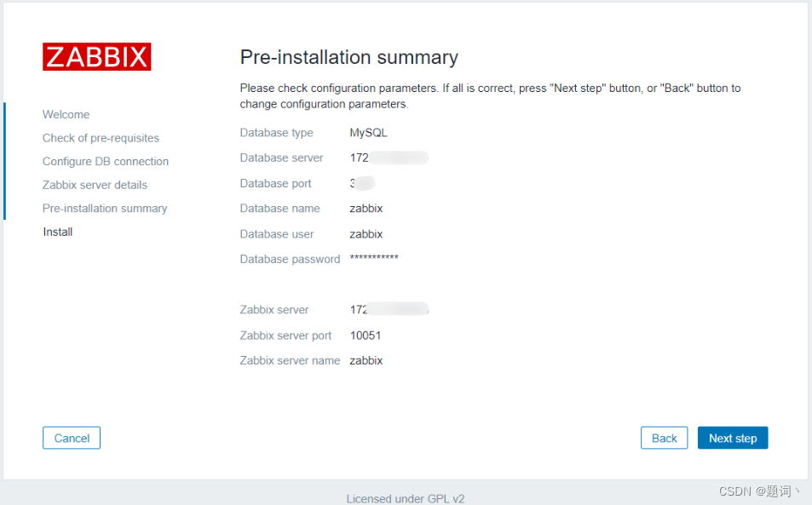Viewport: 812px width, 505px height.
Task: Cancel the Zabbix installation
Action: coord(71,438)
